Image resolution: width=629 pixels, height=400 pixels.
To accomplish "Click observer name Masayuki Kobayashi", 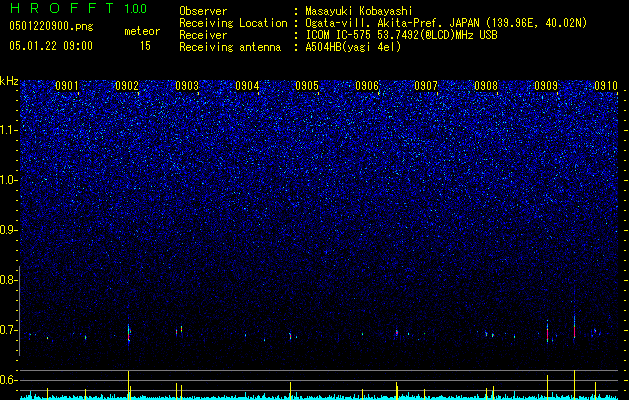I will pos(359,11).
